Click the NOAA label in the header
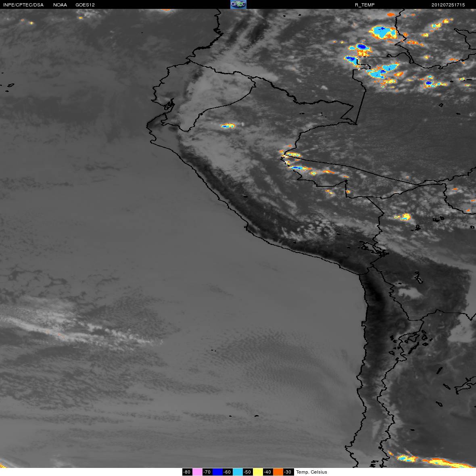The image size is (476, 476). (x=60, y=5)
